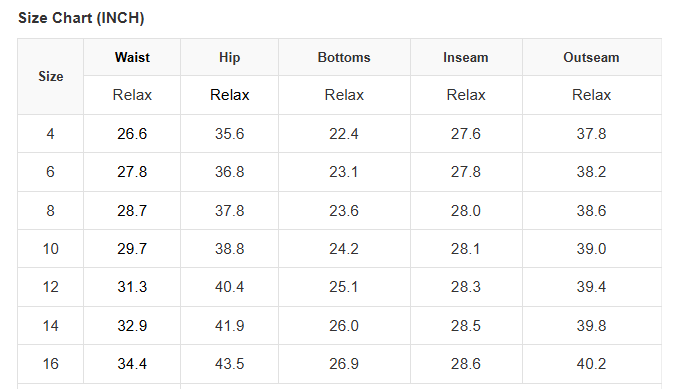673x389 pixels.
Task: Click the Outseam column header
Action: 591,58
